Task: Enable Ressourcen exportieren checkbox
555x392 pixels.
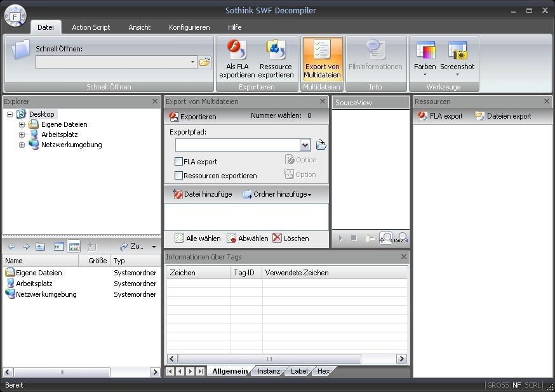Action: [x=178, y=175]
